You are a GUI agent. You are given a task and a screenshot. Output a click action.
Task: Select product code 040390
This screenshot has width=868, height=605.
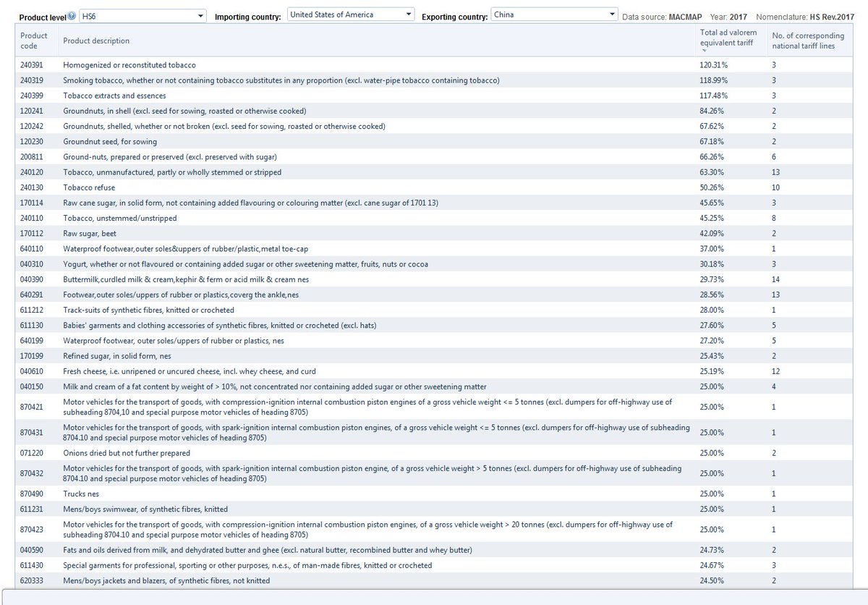(x=32, y=279)
